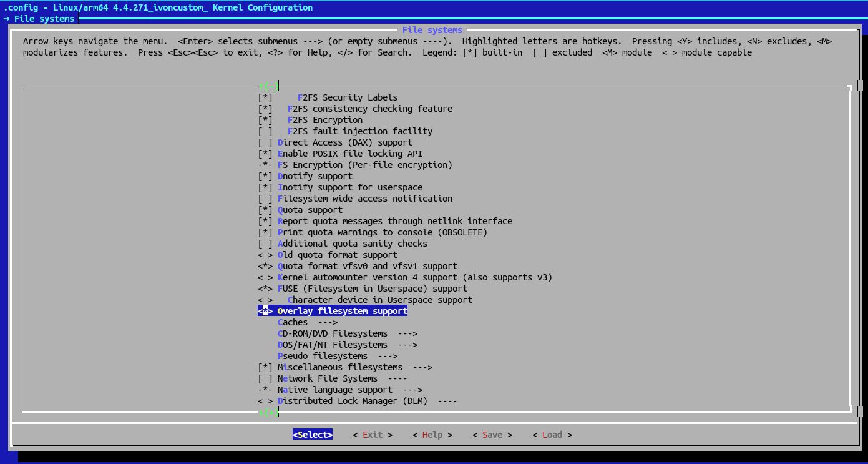The height and width of the screenshot is (464, 868).
Task: Click the Save button
Action: click(492, 435)
